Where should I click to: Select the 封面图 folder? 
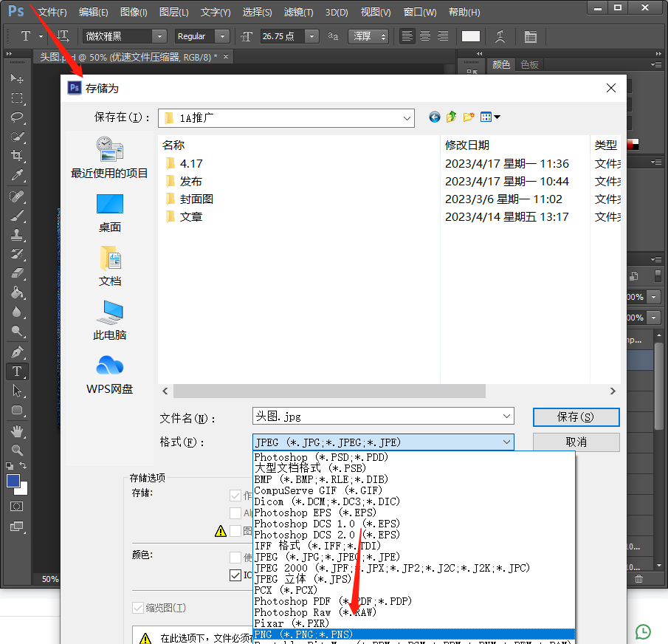click(196, 199)
